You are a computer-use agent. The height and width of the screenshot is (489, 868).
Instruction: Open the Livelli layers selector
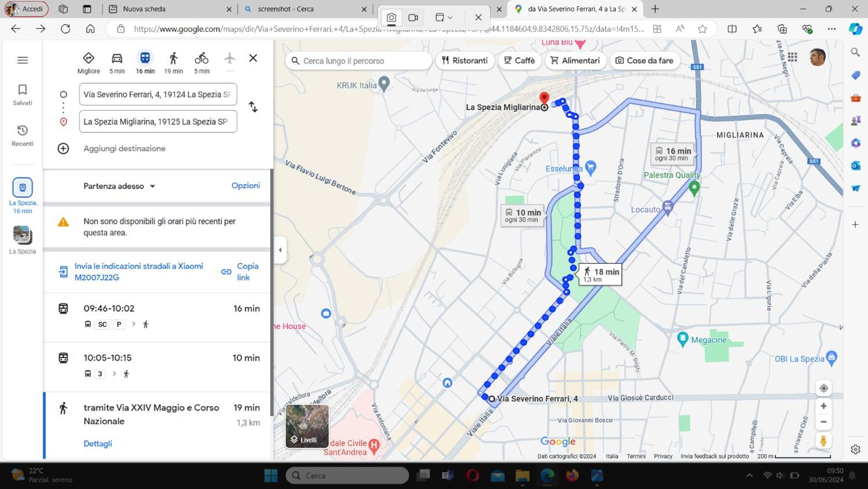tap(307, 427)
